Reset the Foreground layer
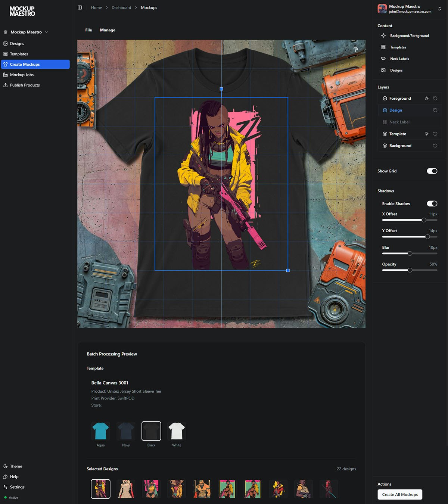 pyautogui.click(x=435, y=98)
